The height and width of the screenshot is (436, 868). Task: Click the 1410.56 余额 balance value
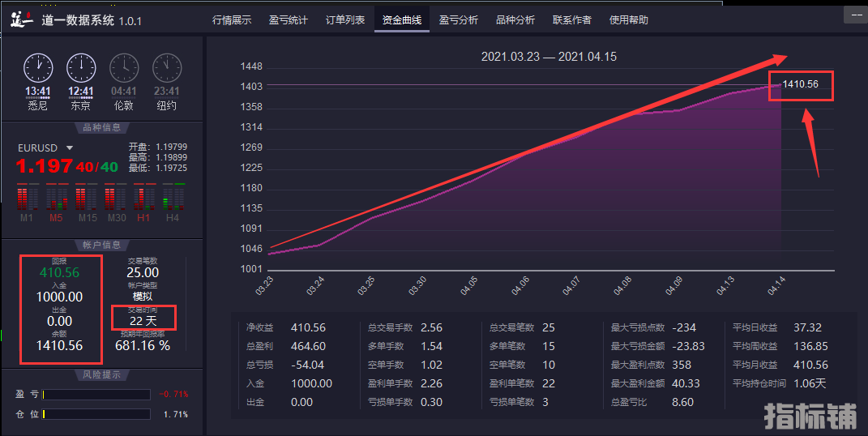[59, 345]
